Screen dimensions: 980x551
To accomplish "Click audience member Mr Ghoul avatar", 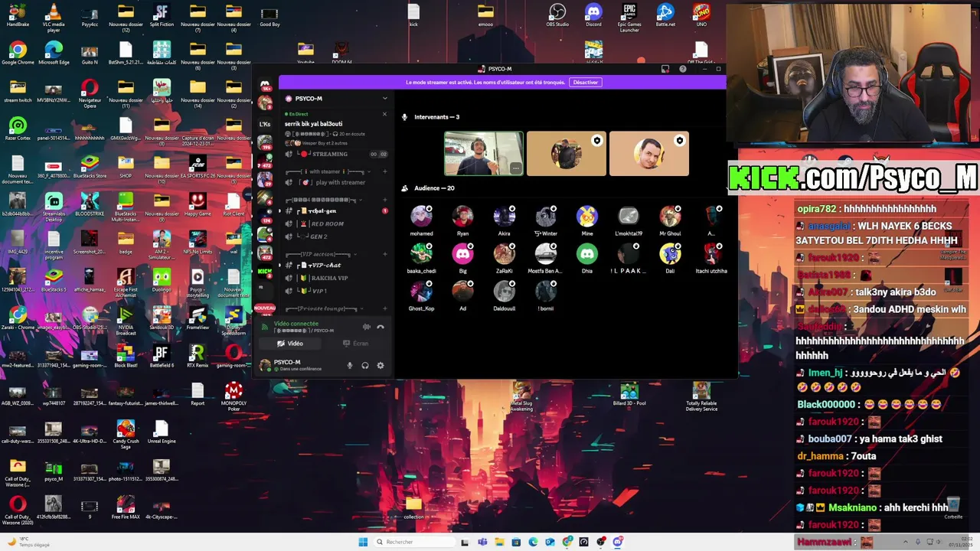I will click(670, 217).
